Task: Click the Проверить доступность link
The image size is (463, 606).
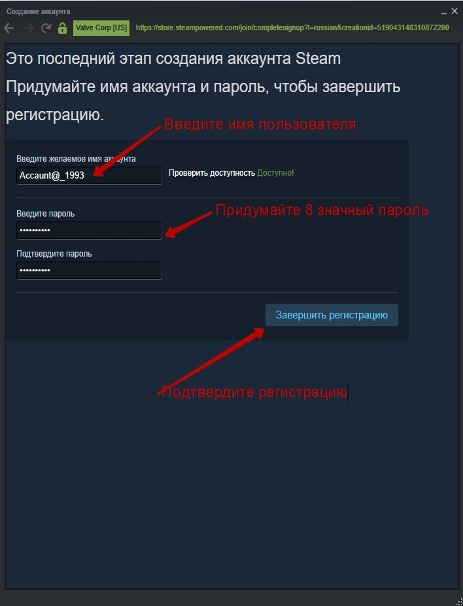Action: click(212, 173)
